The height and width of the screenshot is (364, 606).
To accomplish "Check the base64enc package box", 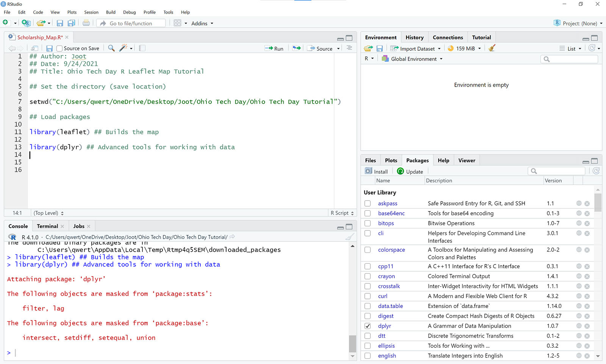I will (x=367, y=213).
